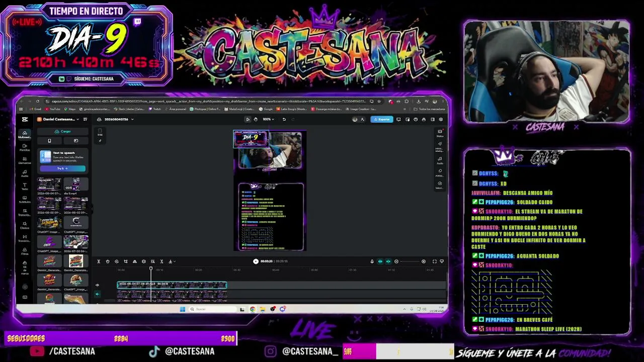Viewport: 644px width, 362px height.
Task: Open the Kit de marca panel
Action: tap(24, 268)
